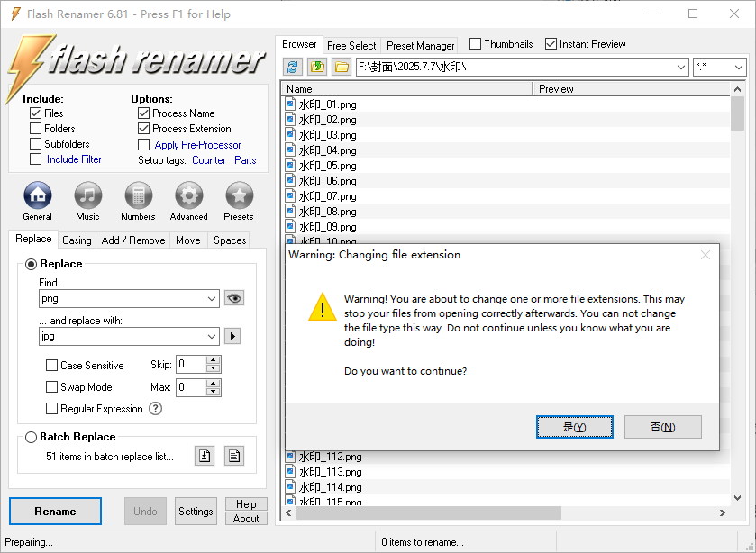Toggle Process Name checkbox
Screen dimensions: 756x553
pos(143,113)
